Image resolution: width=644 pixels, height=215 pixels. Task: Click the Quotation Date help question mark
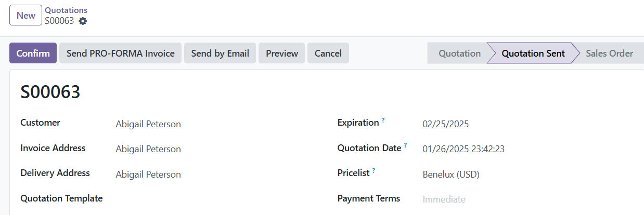[405, 145]
